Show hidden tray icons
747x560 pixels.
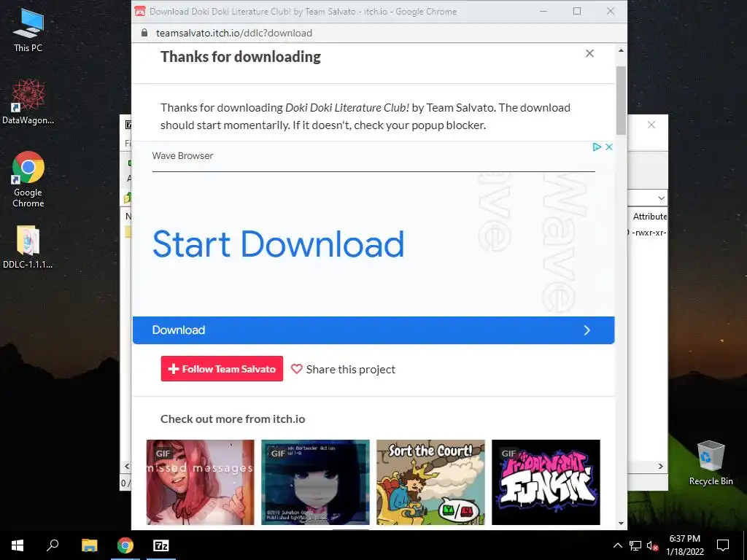(617, 545)
